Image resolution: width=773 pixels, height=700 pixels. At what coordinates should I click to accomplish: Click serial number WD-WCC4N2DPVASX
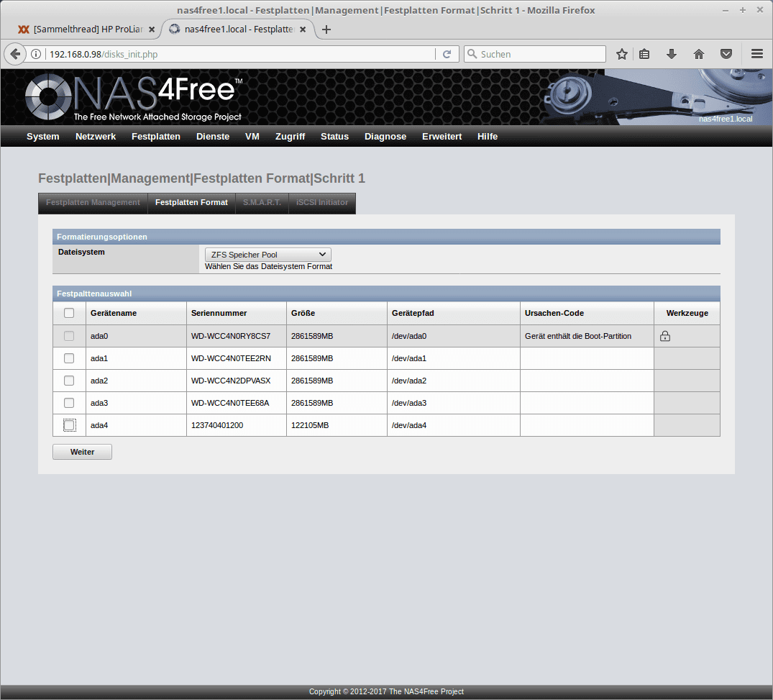click(x=232, y=381)
